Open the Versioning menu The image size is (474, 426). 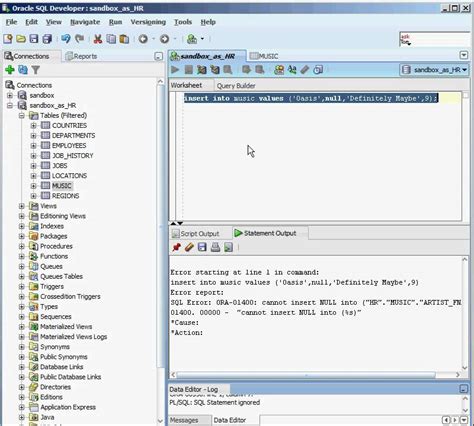[x=148, y=22]
